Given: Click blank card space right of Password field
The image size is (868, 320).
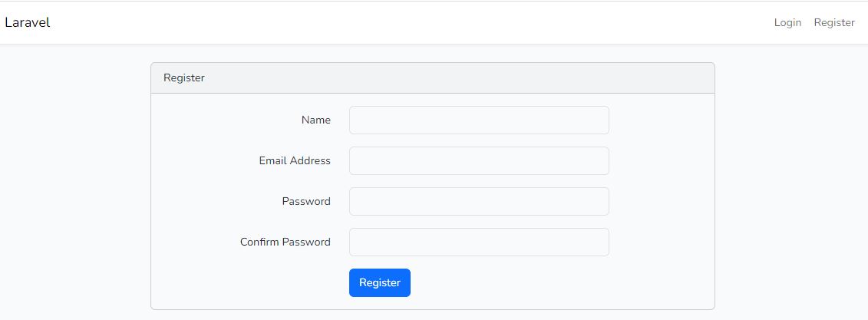Looking at the screenshot, I should click(x=662, y=202).
